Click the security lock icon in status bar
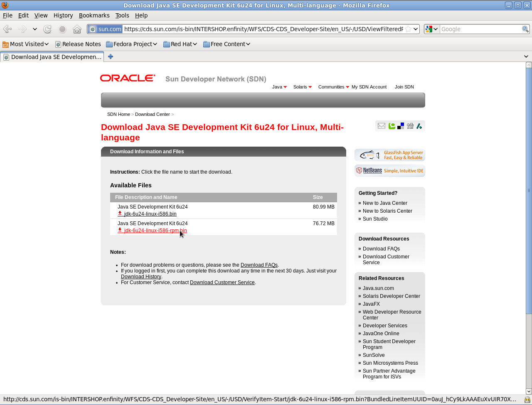 (x=527, y=400)
